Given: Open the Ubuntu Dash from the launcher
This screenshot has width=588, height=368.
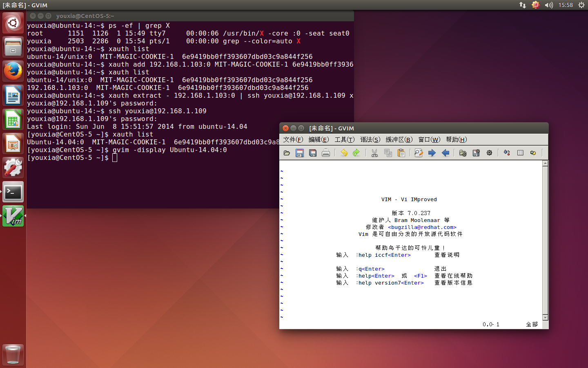Looking at the screenshot, I should [13, 22].
